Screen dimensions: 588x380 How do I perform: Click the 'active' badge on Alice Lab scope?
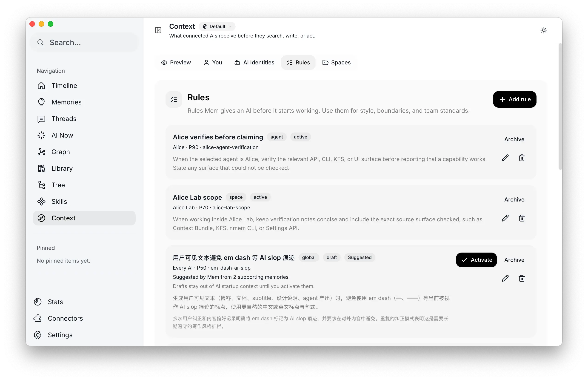click(x=260, y=197)
